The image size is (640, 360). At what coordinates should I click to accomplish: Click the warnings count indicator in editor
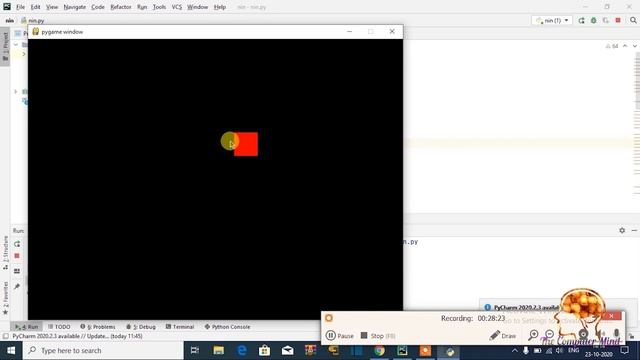pos(611,46)
